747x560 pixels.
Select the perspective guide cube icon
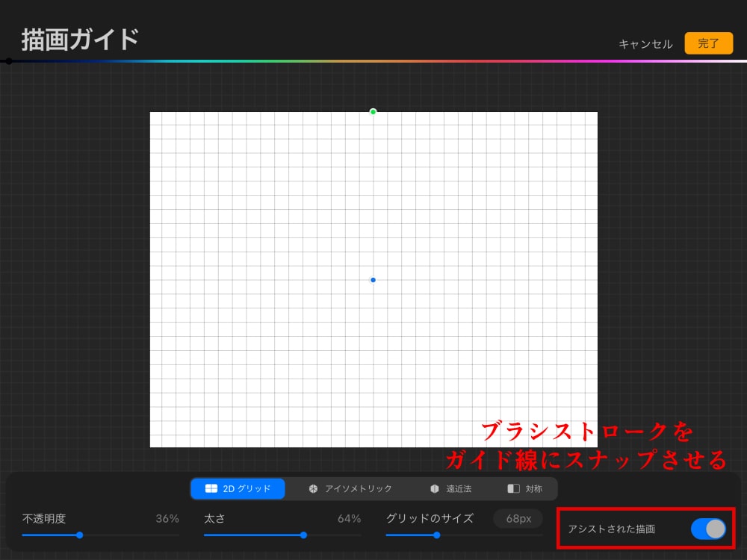(436, 488)
